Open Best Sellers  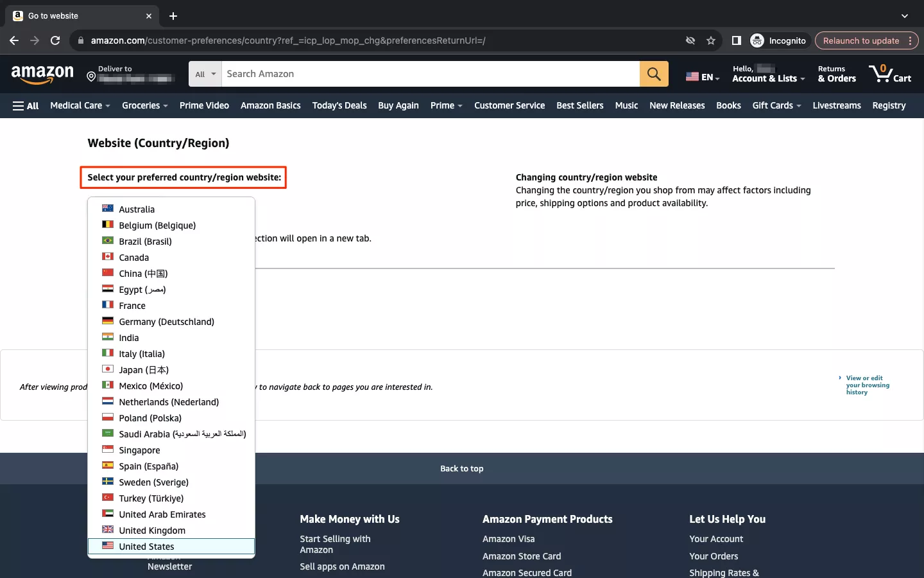coord(580,105)
